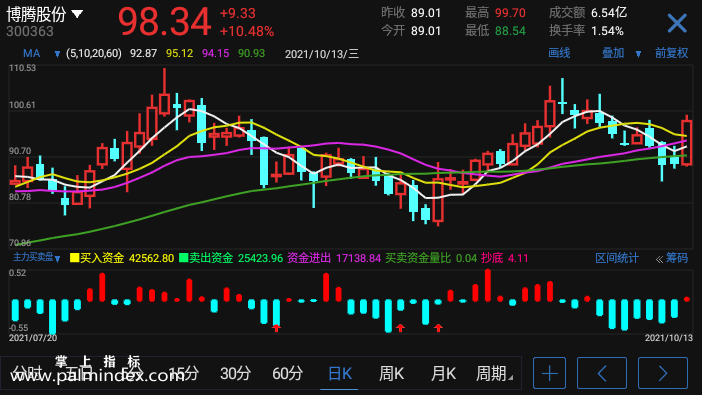
Task: Open the 画线 drawing tool
Action: (559, 53)
